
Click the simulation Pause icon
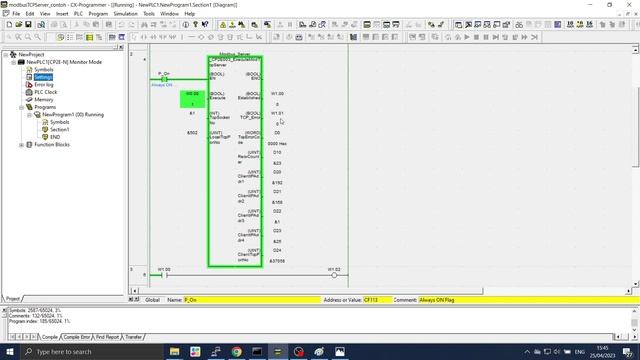[486, 37]
